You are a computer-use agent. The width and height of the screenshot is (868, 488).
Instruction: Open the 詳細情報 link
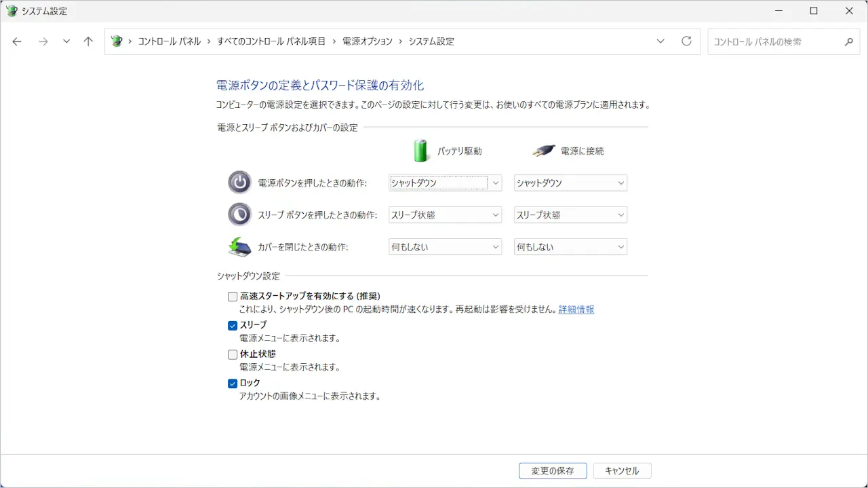pyautogui.click(x=576, y=309)
